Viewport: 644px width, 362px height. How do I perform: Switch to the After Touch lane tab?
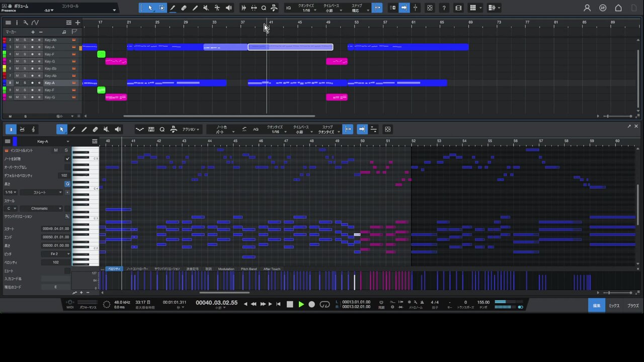(272, 269)
